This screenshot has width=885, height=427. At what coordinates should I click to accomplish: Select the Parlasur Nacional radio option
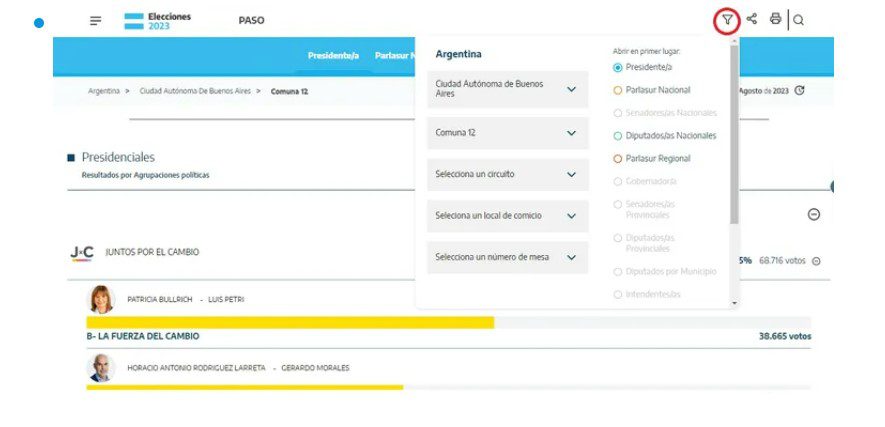618,90
